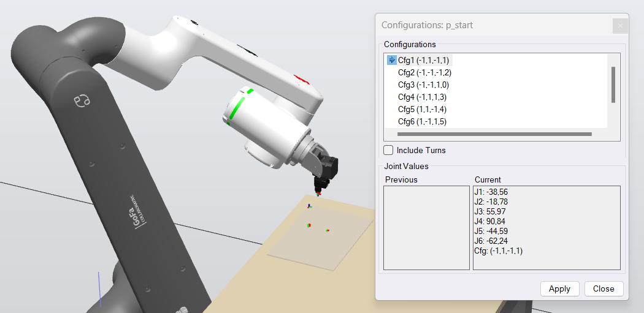Click the red marking on the white upper arm
644x313 pixels.
coord(300,79)
